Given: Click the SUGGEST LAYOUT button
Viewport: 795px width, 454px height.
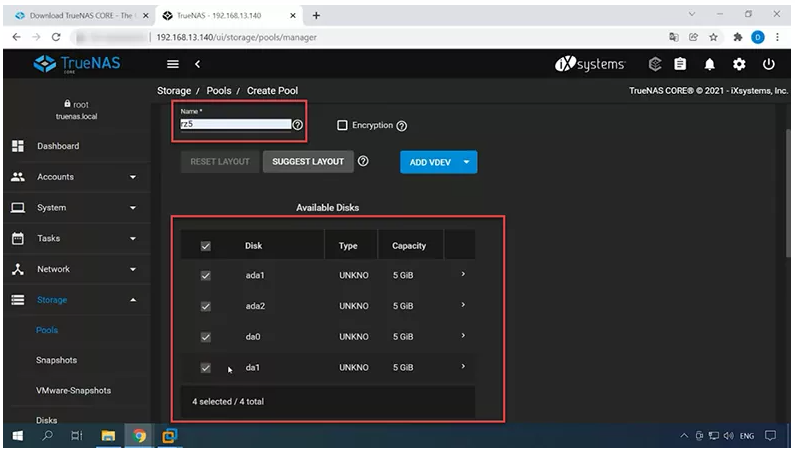Looking at the screenshot, I should pos(308,161).
